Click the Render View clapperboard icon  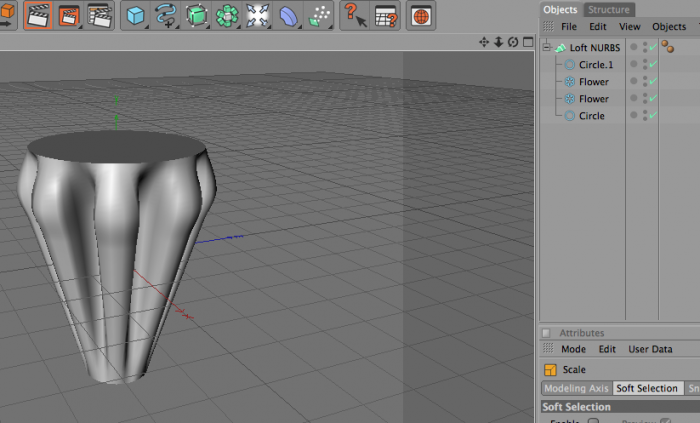coord(38,16)
